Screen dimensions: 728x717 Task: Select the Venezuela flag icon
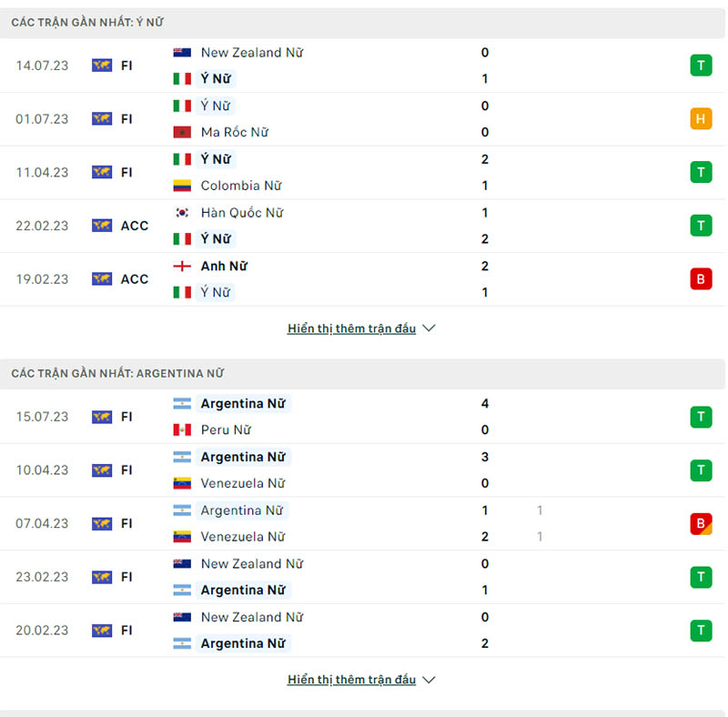click(181, 483)
